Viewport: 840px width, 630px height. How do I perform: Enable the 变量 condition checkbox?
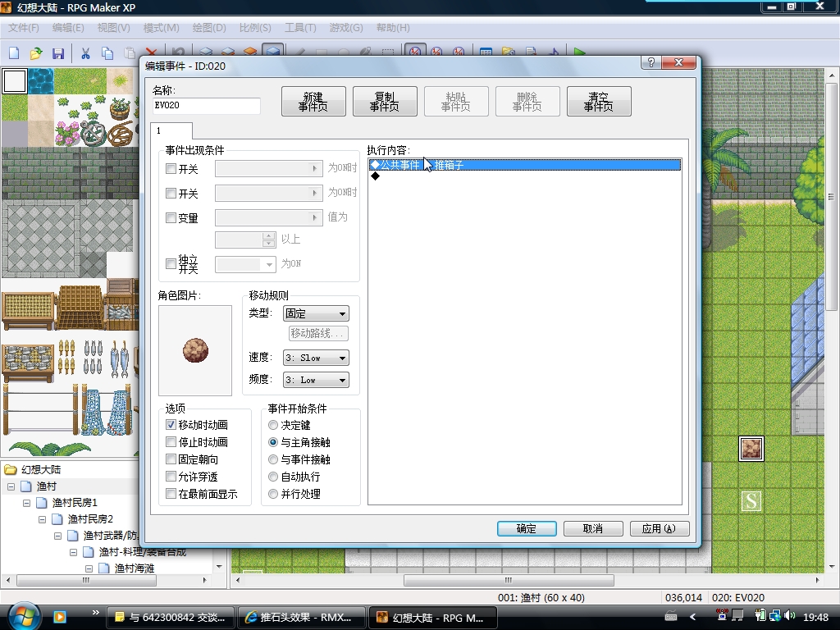[171, 218]
